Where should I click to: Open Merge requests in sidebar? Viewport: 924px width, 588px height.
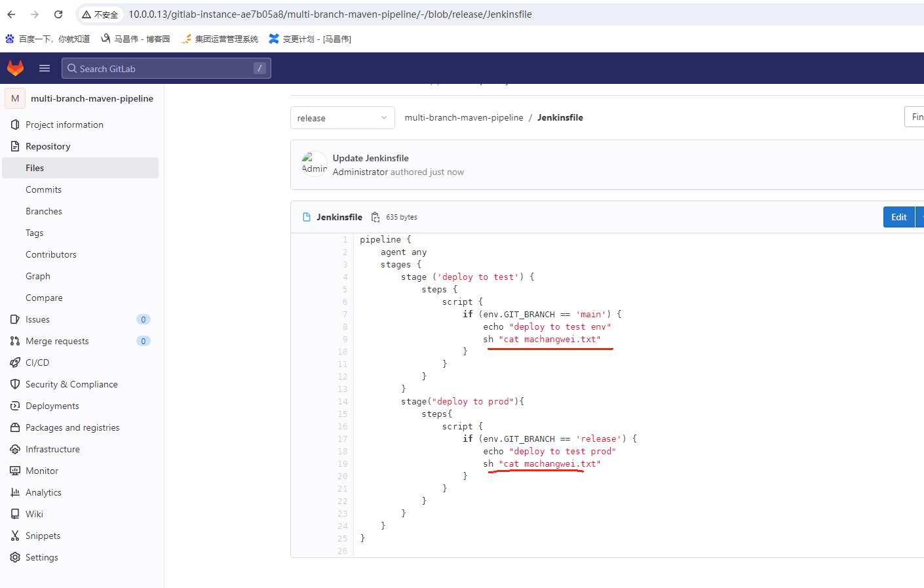57,341
